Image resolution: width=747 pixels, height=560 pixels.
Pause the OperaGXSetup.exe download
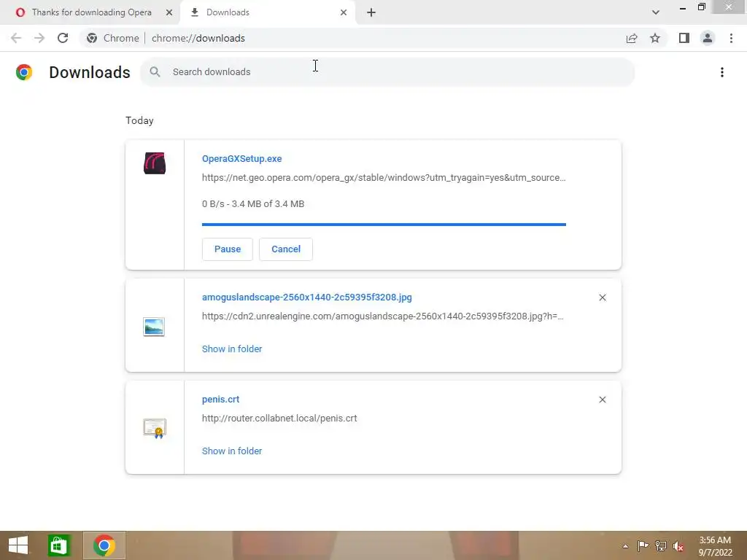(x=228, y=249)
